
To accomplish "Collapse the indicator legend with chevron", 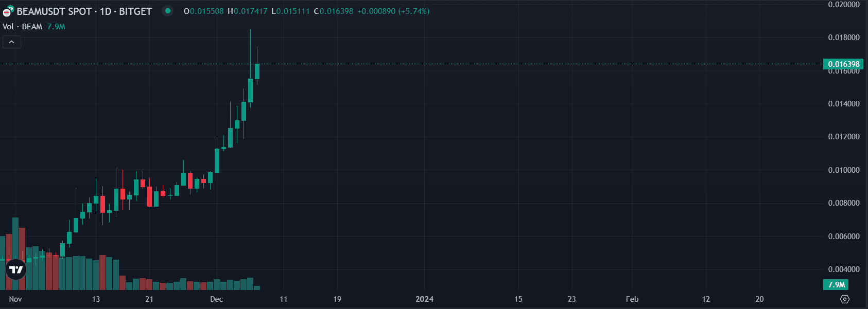I will (11, 42).
